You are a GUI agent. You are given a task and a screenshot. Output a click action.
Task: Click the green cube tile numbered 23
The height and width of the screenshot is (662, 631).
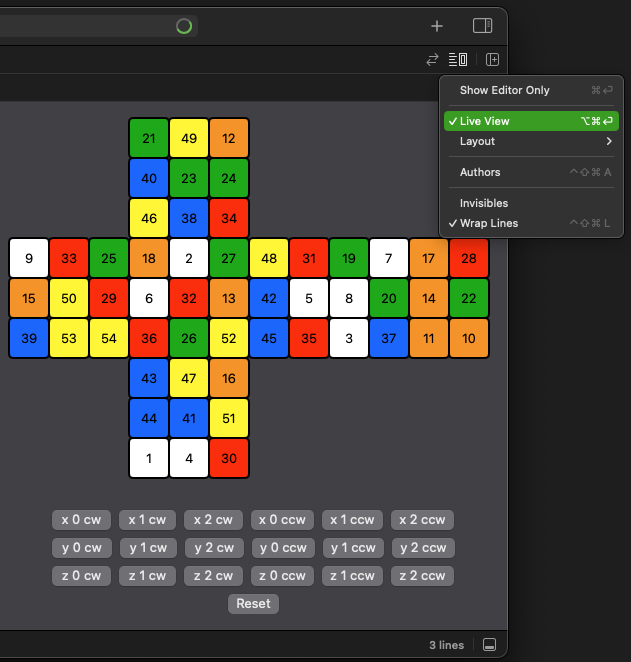(189, 178)
